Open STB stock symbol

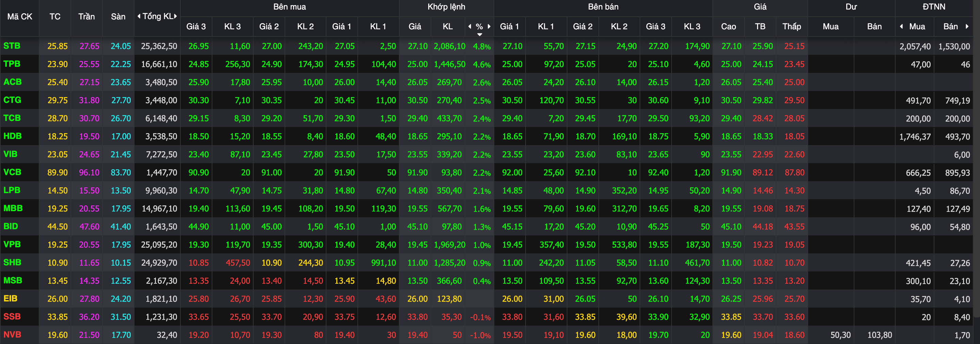(12, 46)
